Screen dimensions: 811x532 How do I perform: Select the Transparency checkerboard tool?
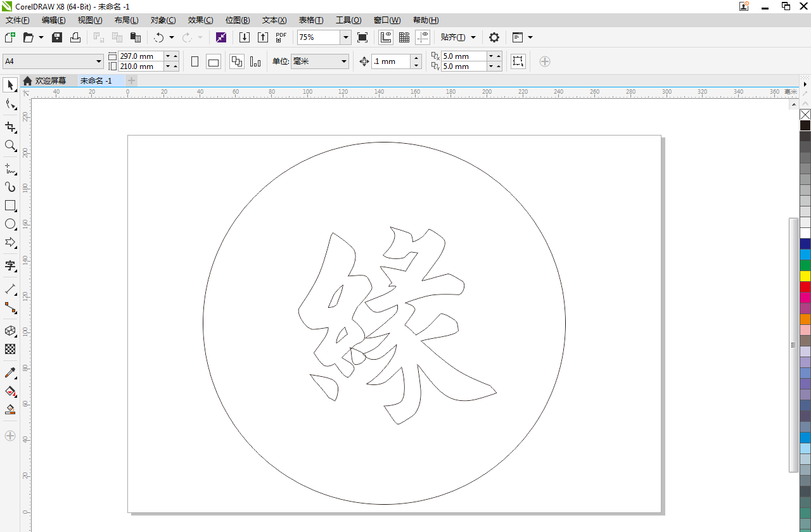(10, 349)
